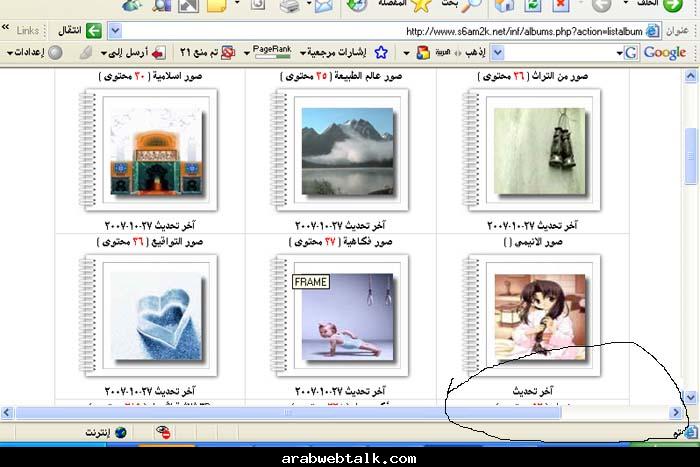Open the address bar history dropdown

pyautogui.click(x=115, y=31)
